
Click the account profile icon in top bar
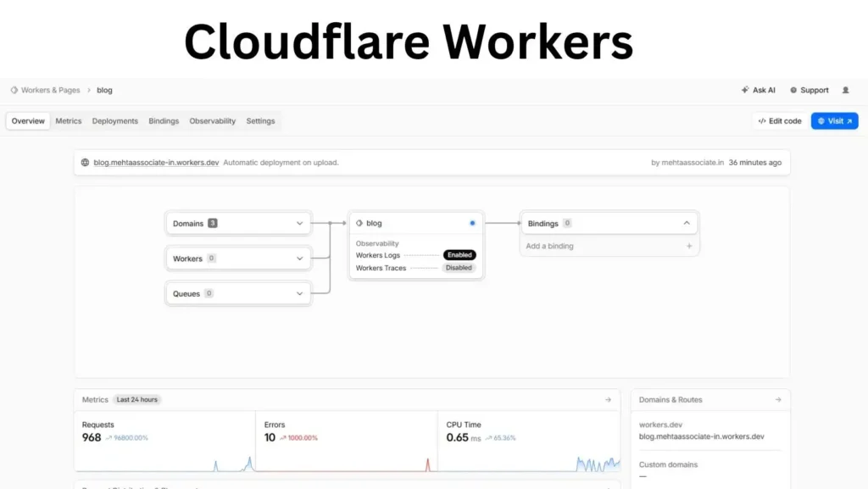[x=844, y=90]
